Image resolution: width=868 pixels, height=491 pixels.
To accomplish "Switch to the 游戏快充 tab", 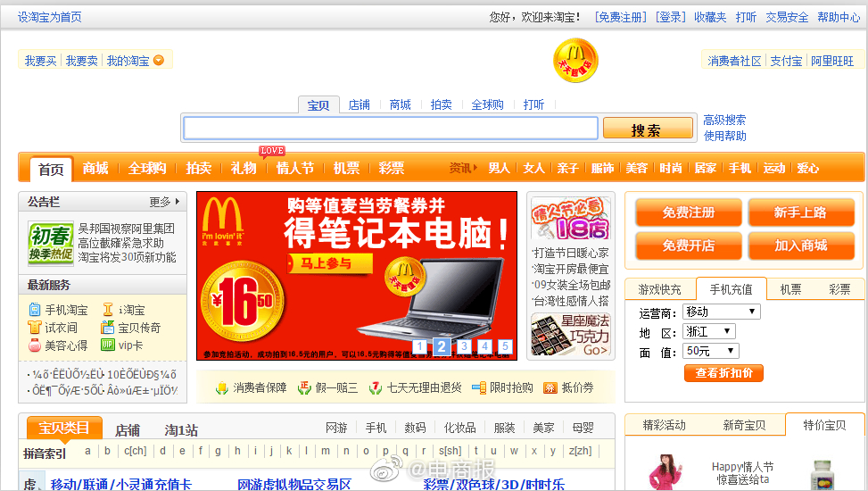I will click(659, 289).
